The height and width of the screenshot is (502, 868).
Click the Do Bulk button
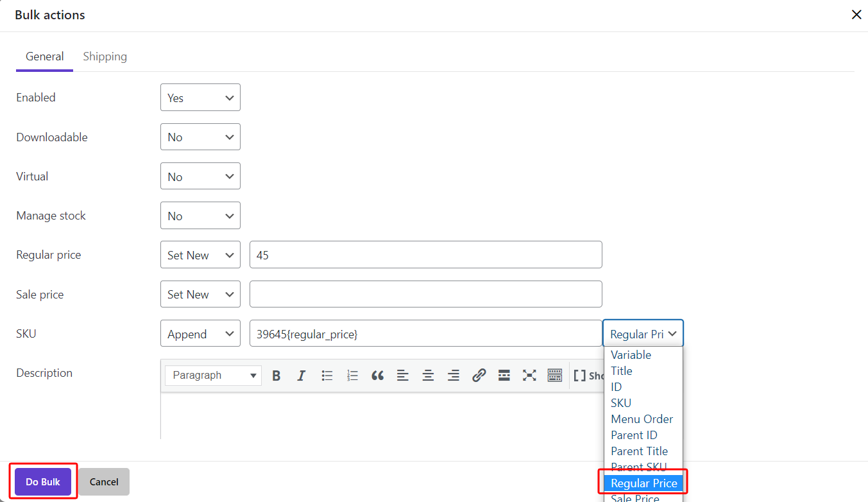click(x=43, y=482)
